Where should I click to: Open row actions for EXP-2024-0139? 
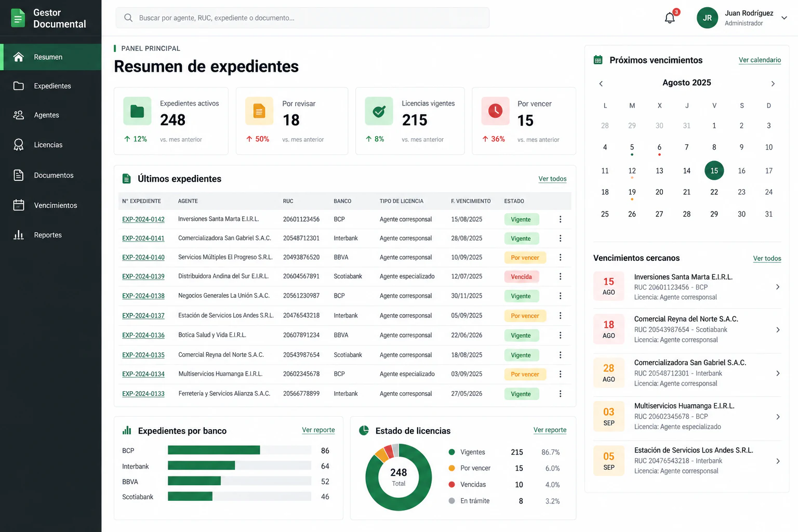pyautogui.click(x=560, y=276)
